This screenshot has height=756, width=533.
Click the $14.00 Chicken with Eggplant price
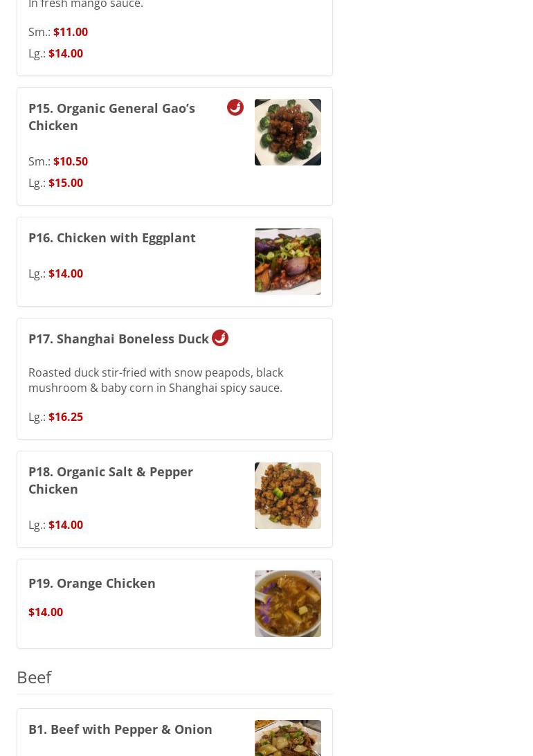point(66,273)
